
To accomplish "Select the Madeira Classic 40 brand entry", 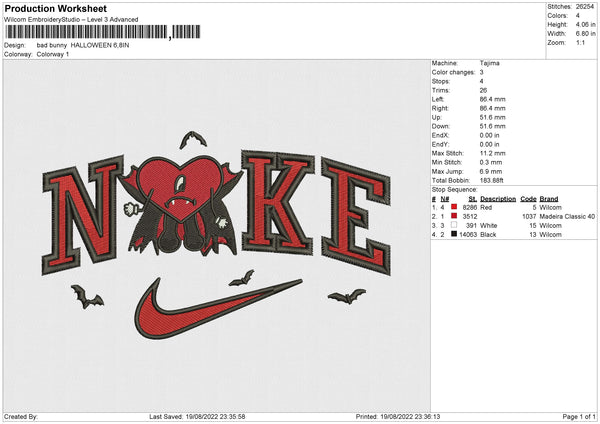I will 567,217.
